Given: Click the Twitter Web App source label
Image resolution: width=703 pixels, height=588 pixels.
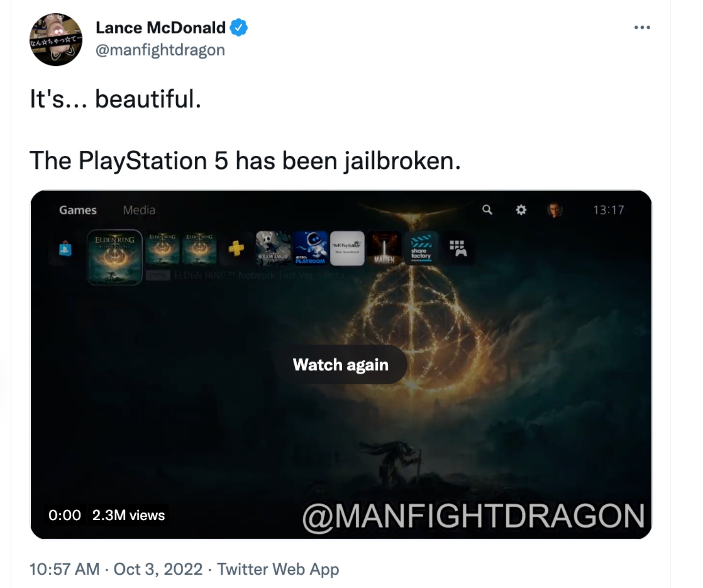Looking at the screenshot, I should click(278, 569).
